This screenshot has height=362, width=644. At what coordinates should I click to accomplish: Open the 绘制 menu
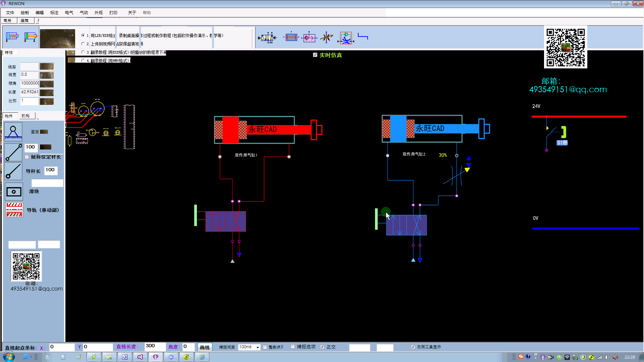tap(25, 12)
